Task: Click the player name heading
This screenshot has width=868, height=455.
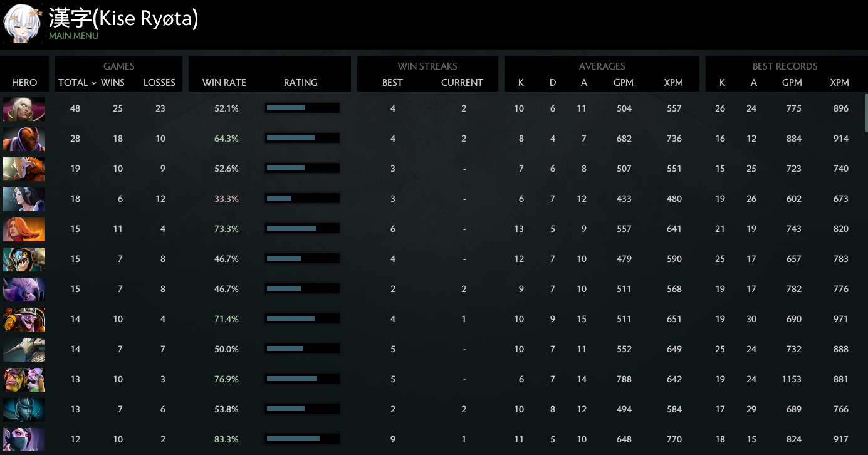Action: [x=124, y=18]
